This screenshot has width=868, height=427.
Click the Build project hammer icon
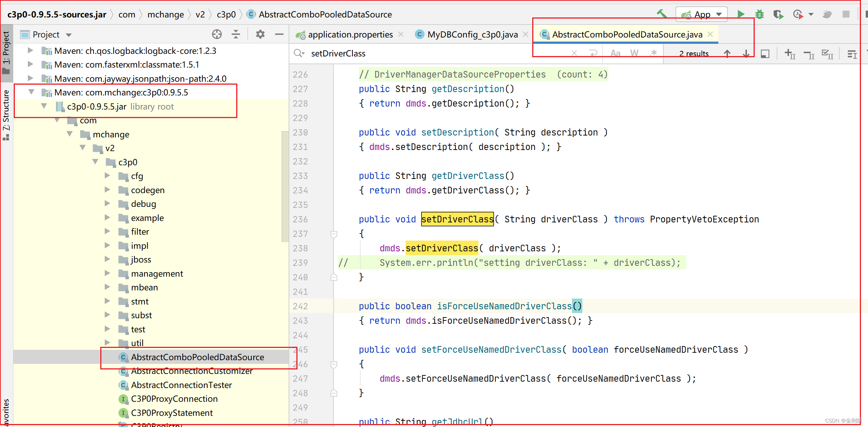coord(661,14)
